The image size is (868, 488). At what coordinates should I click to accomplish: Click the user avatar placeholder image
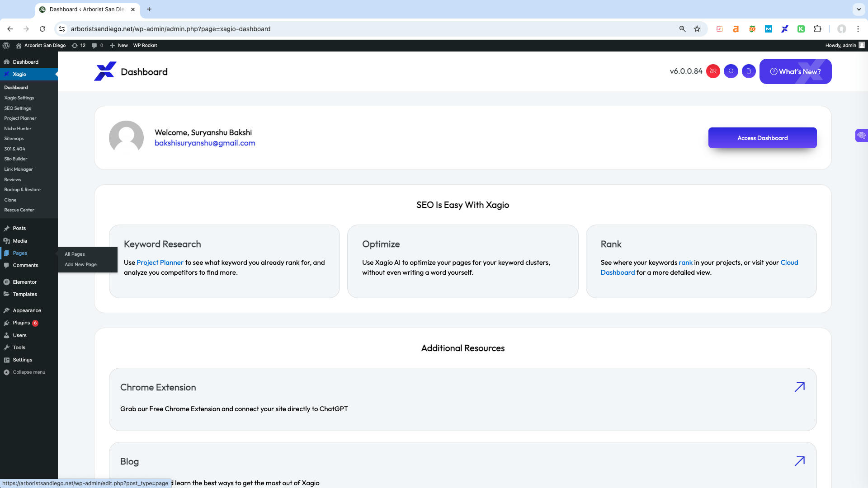(126, 138)
